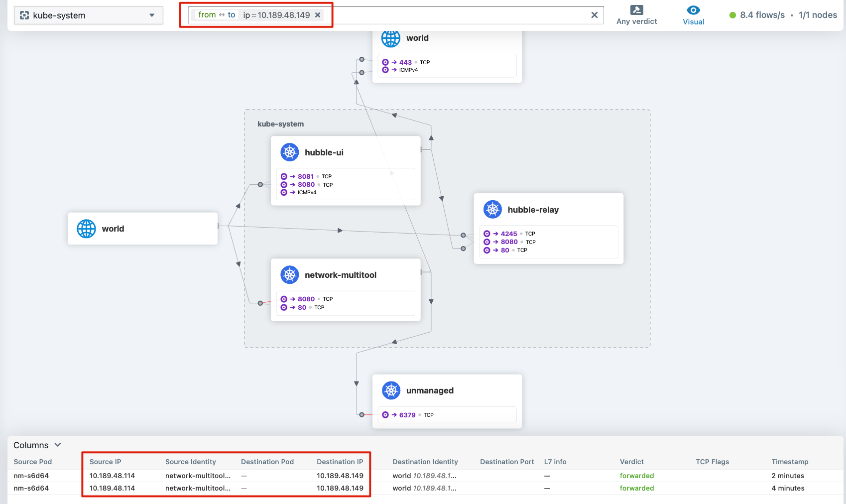Screen dimensions: 846x504
Task: Click port 8080 on network-multitool card
Action: tap(306, 299)
